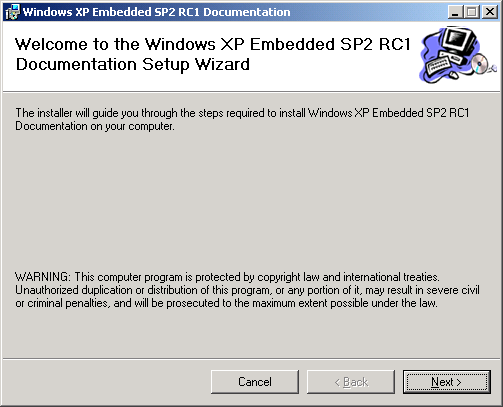The height and width of the screenshot is (407, 503).
Task: Click the computer clipart in the header banner
Action: pos(457,55)
